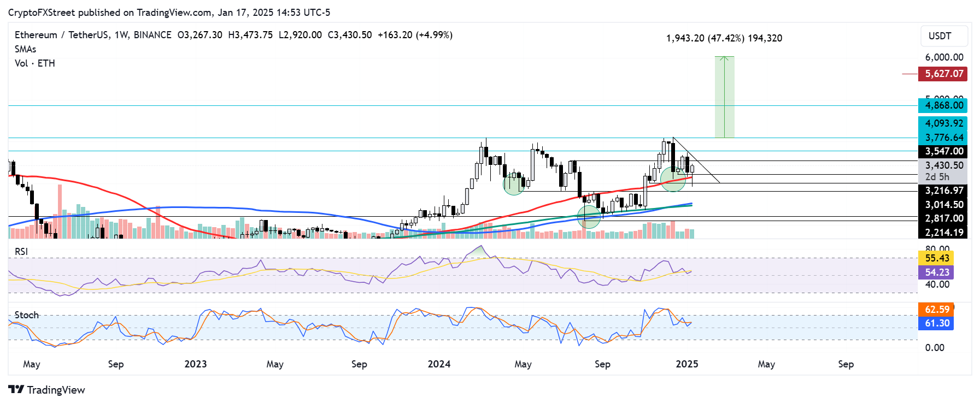This screenshot has width=980, height=404.
Task: Click the 2,214.19 price label
Action: point(943,233)
